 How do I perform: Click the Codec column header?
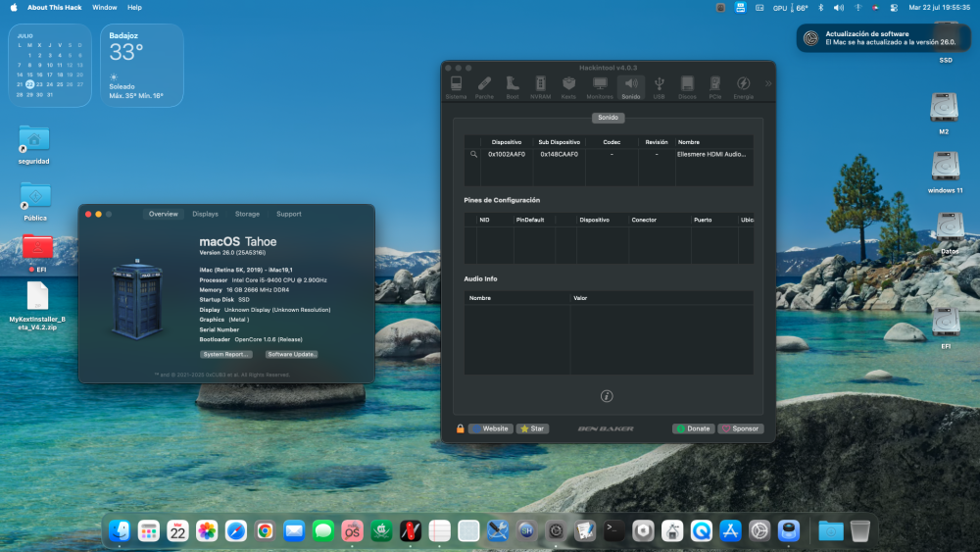tap(612, 142)
